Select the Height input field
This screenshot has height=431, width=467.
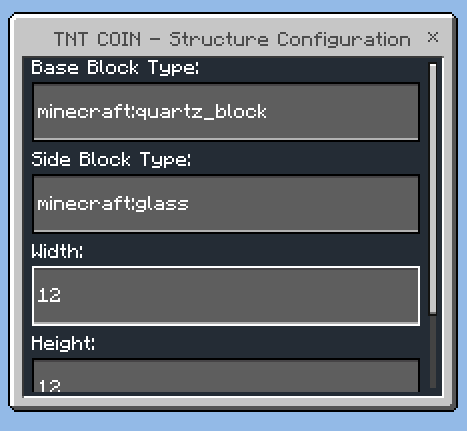click(226, 376)
